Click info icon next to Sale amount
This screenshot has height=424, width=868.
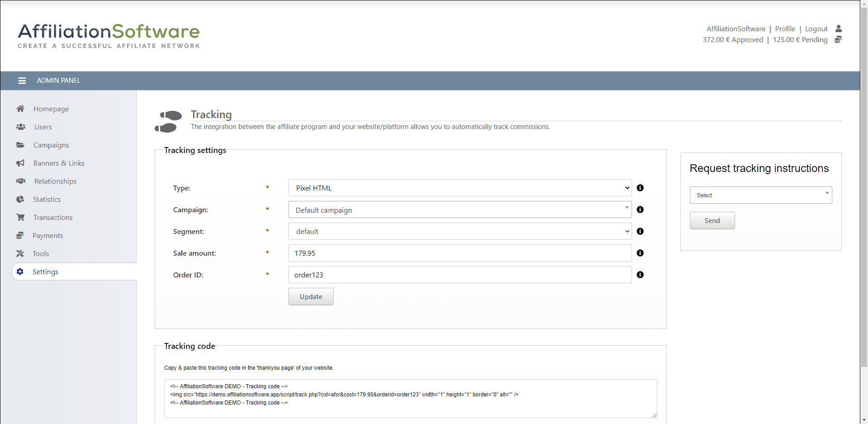tap(640, 253)
